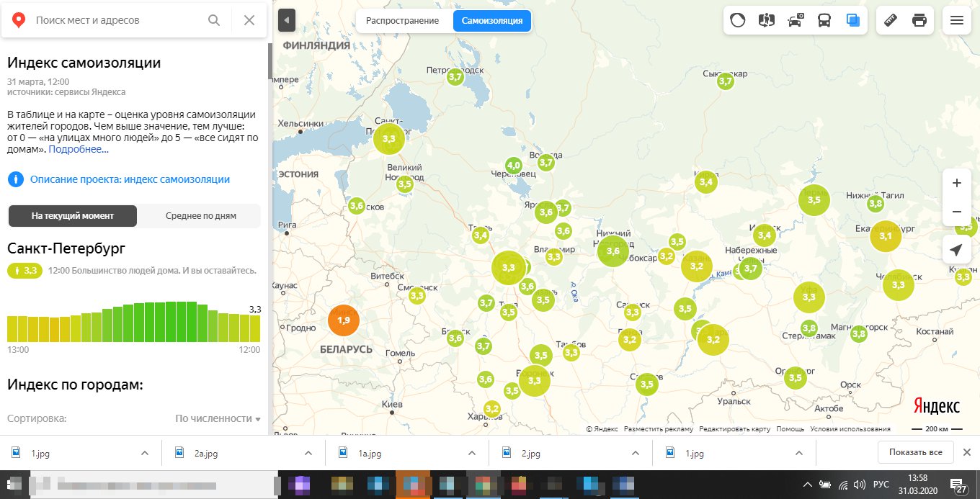The height and width of the screenshot is (499, 980).
Task: Open downloaded file 2.jpg
Action: click(531, 454)
